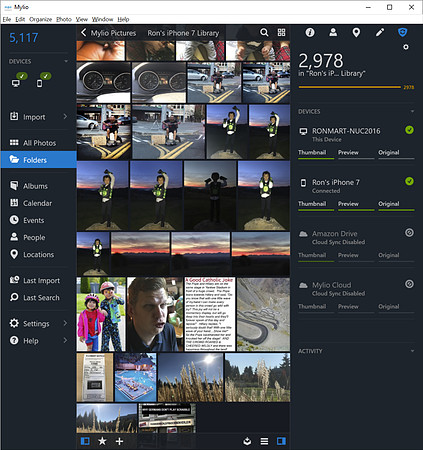Open the Edit pencil panel

(x=380, y=32)
